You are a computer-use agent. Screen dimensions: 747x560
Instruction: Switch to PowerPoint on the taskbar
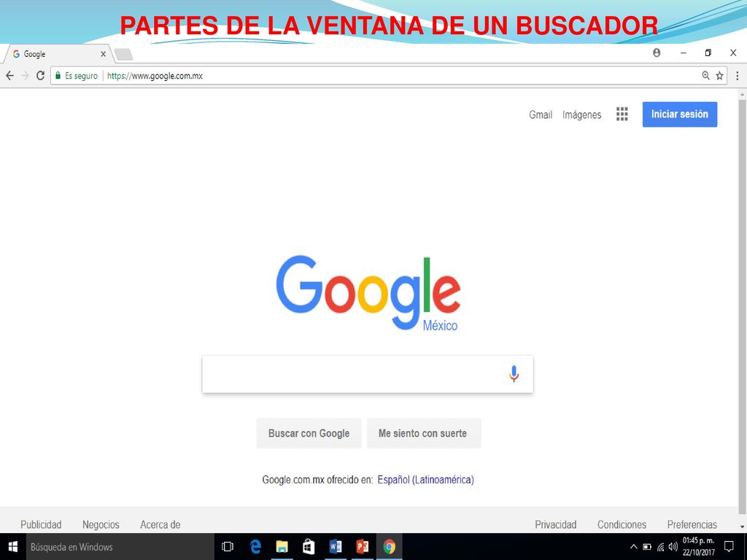[x=362, y=547]
